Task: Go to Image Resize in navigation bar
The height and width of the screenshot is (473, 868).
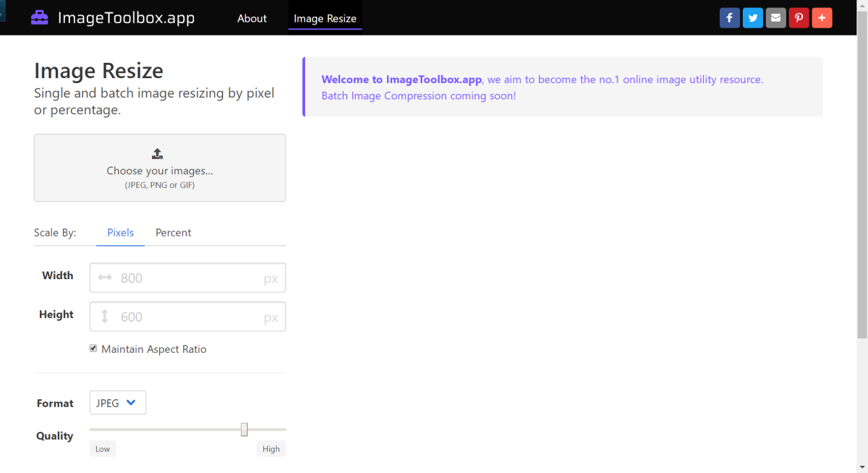Action: pyautogui.click(x=325, y=18)
